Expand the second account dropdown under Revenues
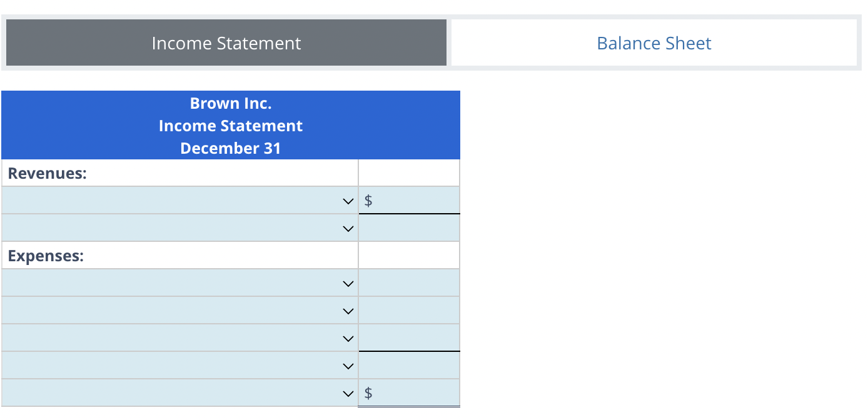The height and width of the screenshot is (420, 868). (x=179, y=228)
